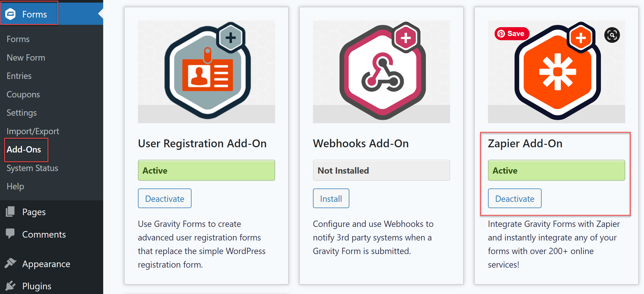The height and width of the screenshot is (294, 644).
Task: Collapse the Forms menu arrow
Action: click(x=101, y=14)
